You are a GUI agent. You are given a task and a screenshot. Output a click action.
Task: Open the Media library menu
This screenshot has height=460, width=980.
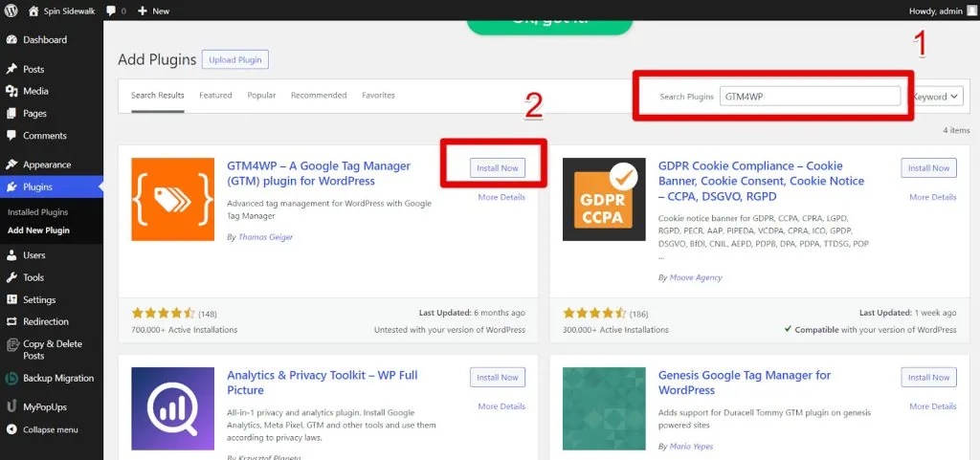[35, 91]
